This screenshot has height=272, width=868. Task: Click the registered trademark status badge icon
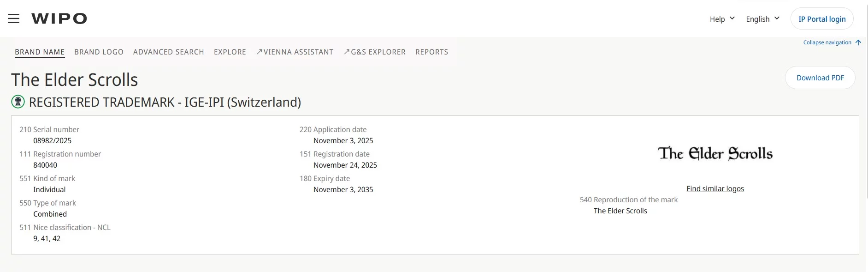18,102
